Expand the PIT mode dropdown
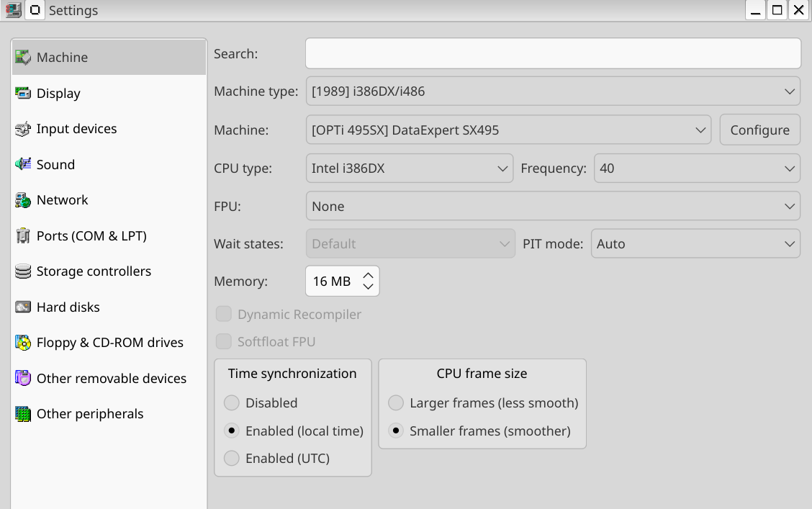Screen dimensions: 812x509 pos(695,244)
